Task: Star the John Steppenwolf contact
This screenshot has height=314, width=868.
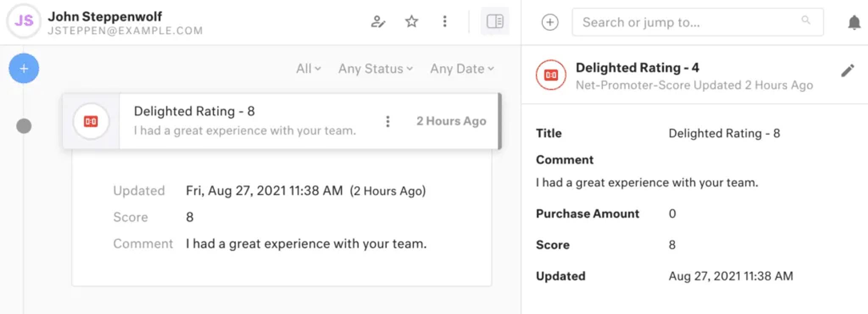Action: pyautogui.click(x=412, y=21)
